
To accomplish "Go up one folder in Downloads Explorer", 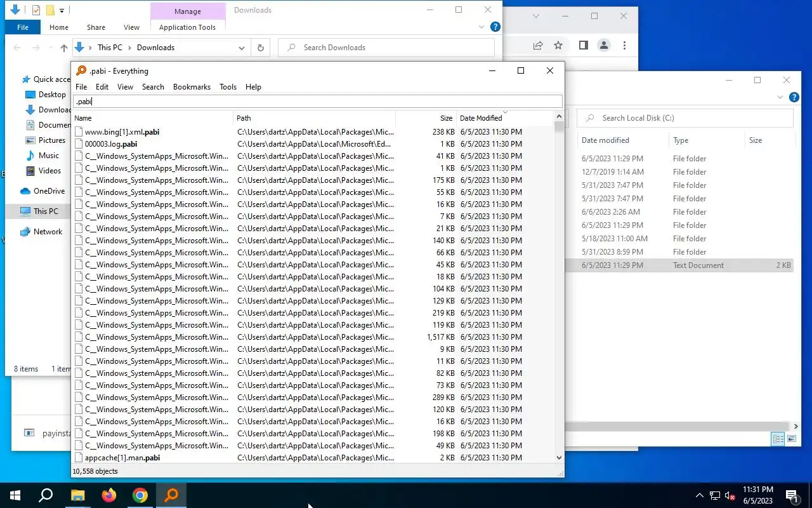I will [63, 48].
